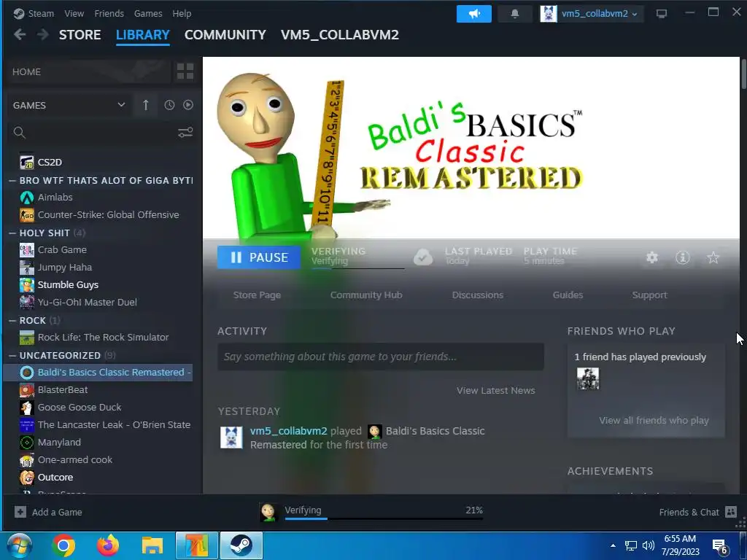The image size is (747, 560).
Task: Select Rock Life: The Rock Simulator
Action: coord(102,337)
